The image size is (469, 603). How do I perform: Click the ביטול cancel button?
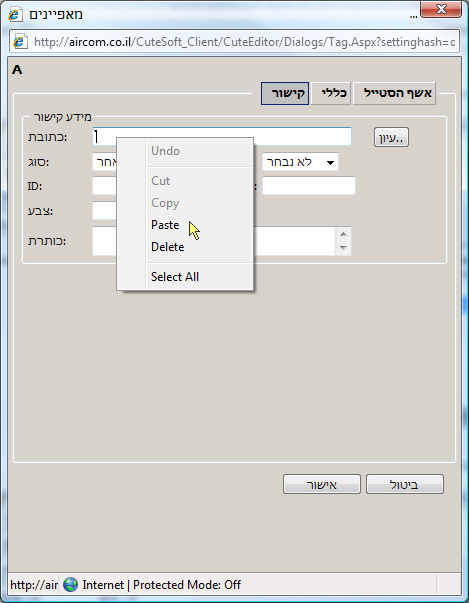405,485
